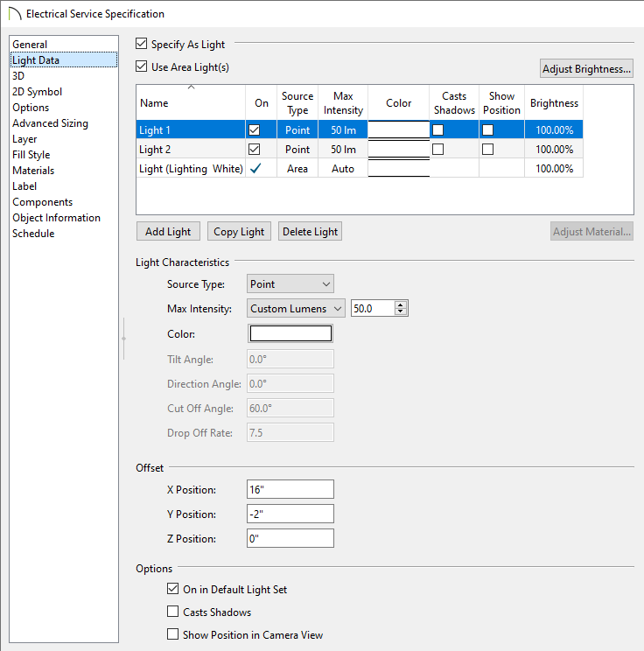Click the Y Position field
The image size is (644, 651).
[290, 514]
